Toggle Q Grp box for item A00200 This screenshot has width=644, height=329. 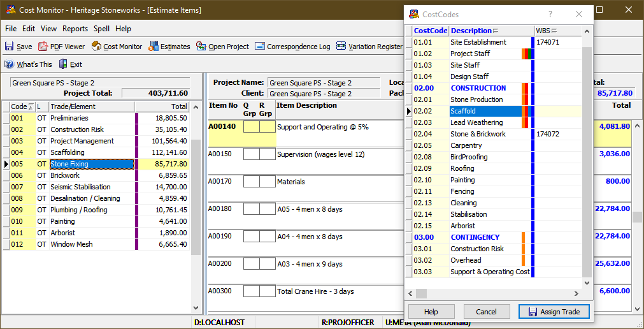[252, 263]
